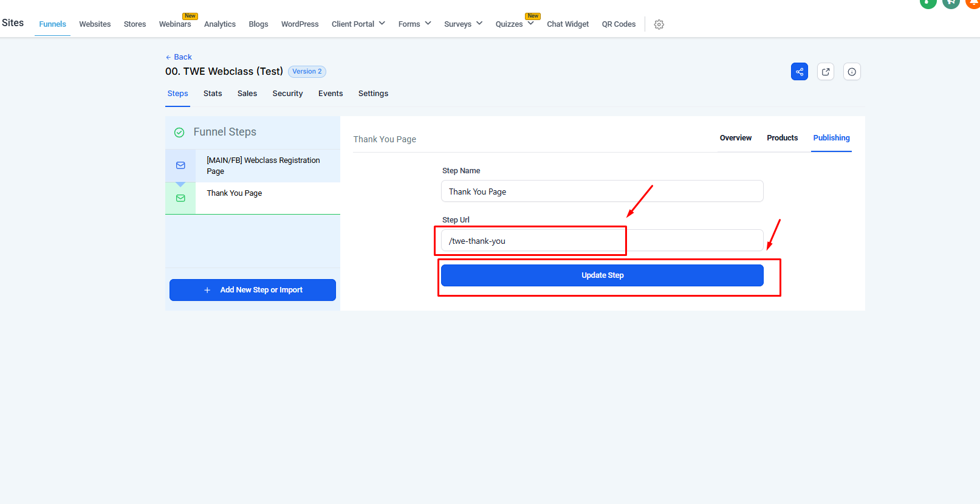Open the settings gear in top navigation
980x504 pixels.
pyautogui.click(x=659, y=24)
